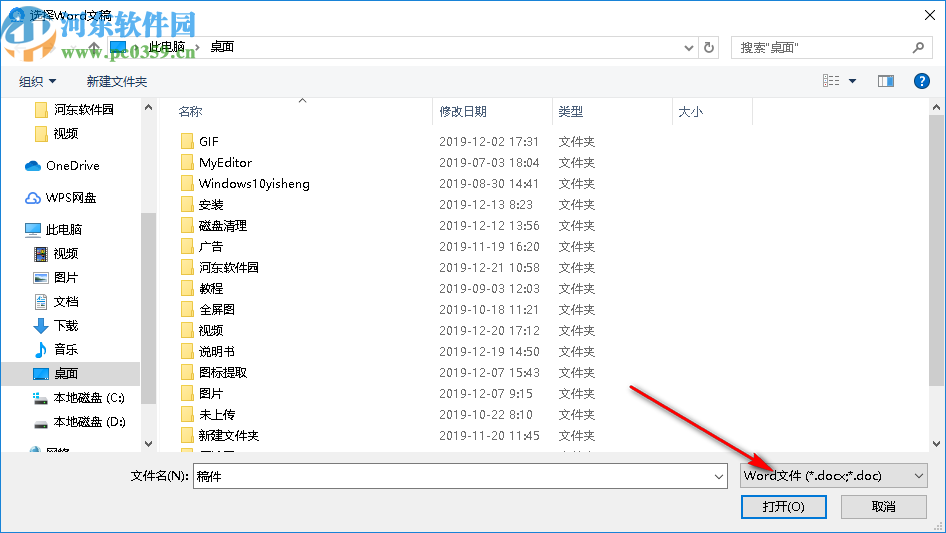
Task: Open Word文件 file type dropdown
Action: 834,476
